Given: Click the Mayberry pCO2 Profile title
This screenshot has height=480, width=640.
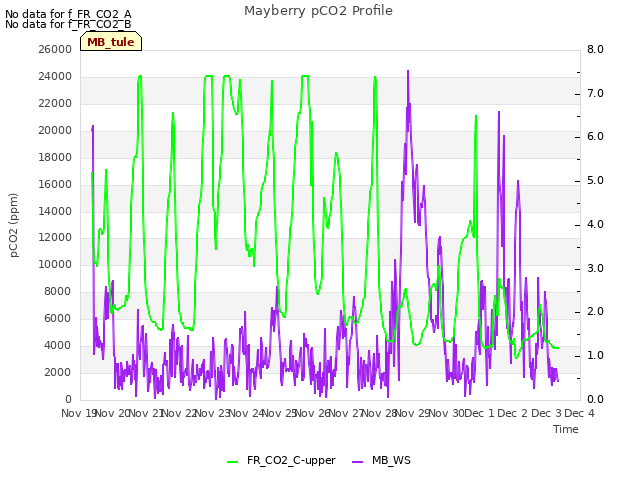Looking at the screenshot, I should click(x=318, y=11).
